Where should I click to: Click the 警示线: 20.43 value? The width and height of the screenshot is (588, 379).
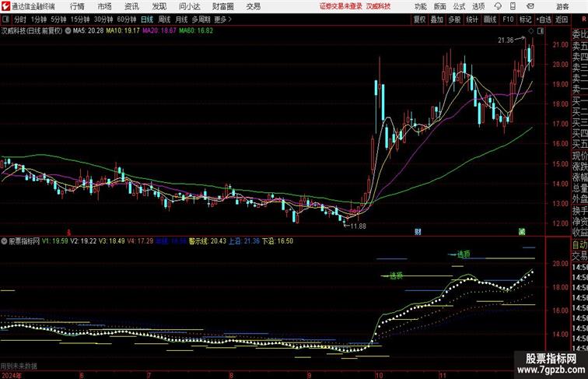pos(208,241)
